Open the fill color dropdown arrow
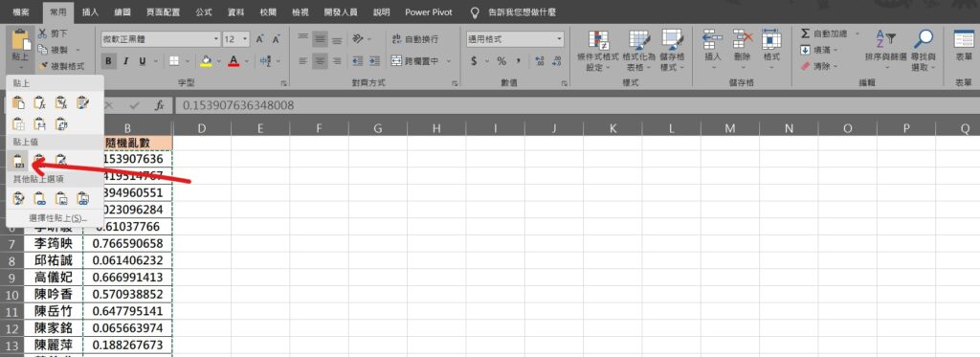The height and width of the screenshot is (357, 980). click(x=219, y=61)
